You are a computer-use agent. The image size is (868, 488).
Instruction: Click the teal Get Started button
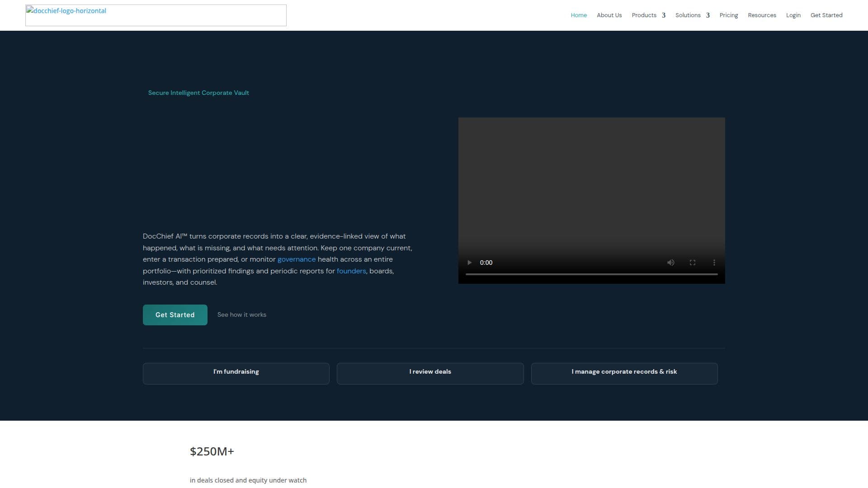coord(175,315)
